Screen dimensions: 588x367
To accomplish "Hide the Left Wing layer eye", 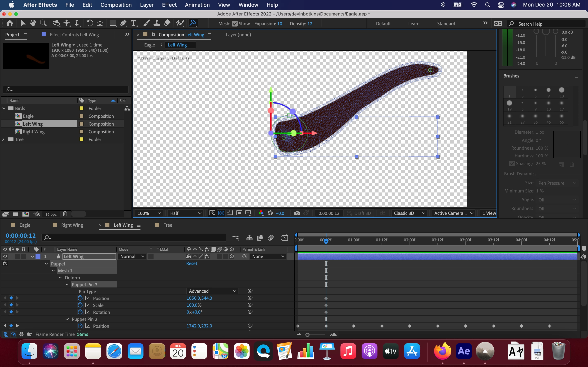I will pyautogui.click(x=5, y=256).
